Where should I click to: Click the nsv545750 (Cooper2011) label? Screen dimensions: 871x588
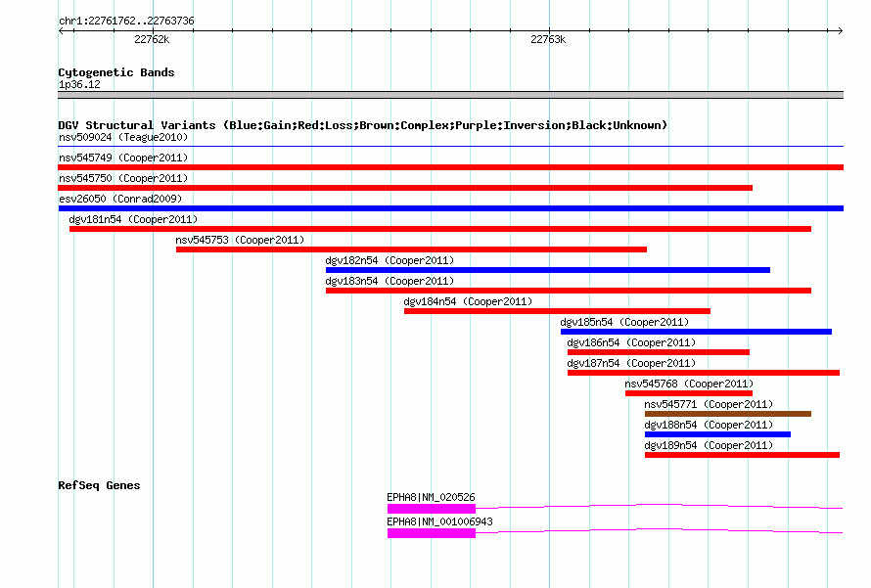[123, 178]
